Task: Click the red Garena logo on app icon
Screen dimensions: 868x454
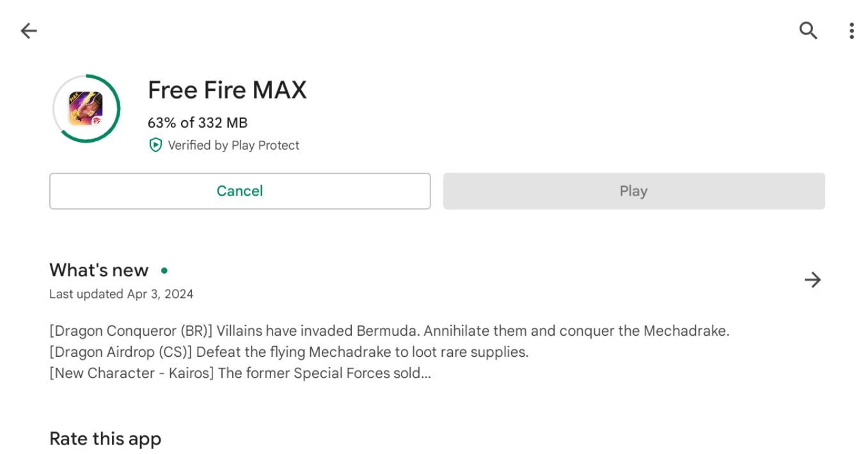Action: point(97,121)
